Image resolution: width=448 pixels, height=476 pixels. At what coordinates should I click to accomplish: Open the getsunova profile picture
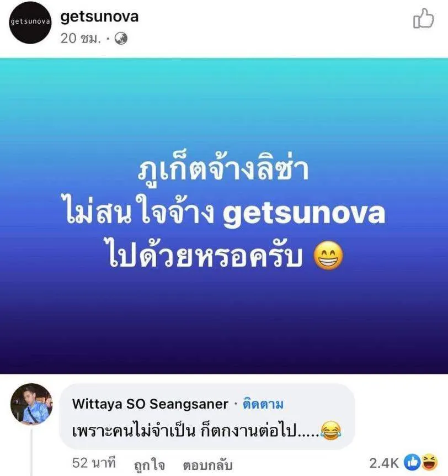coord(30,23)
